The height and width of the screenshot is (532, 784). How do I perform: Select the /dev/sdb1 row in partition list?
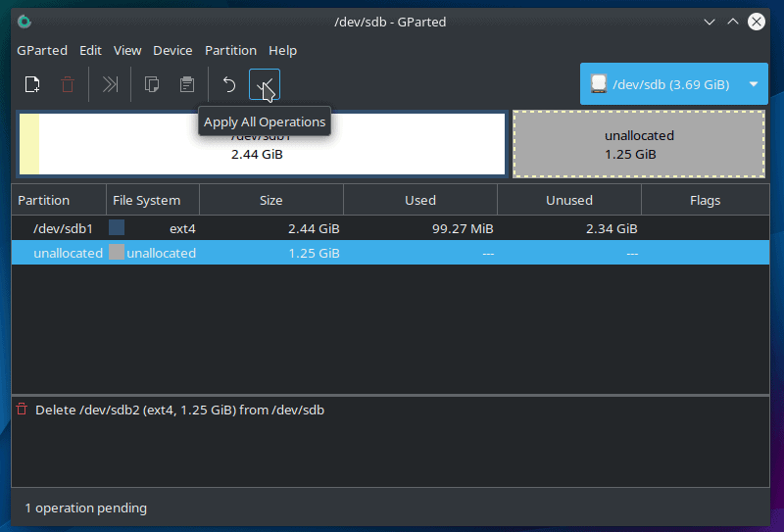(x=63, y=228)
